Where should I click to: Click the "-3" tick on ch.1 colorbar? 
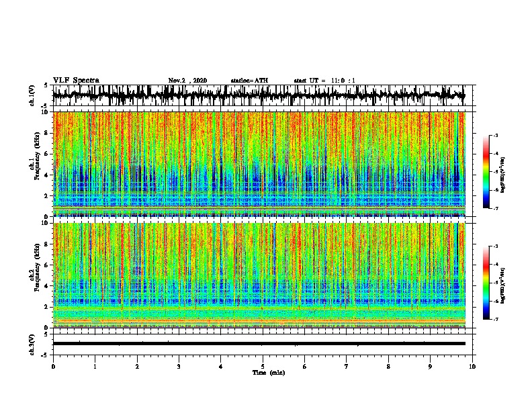pyautogui.click(x=496, y=135)
